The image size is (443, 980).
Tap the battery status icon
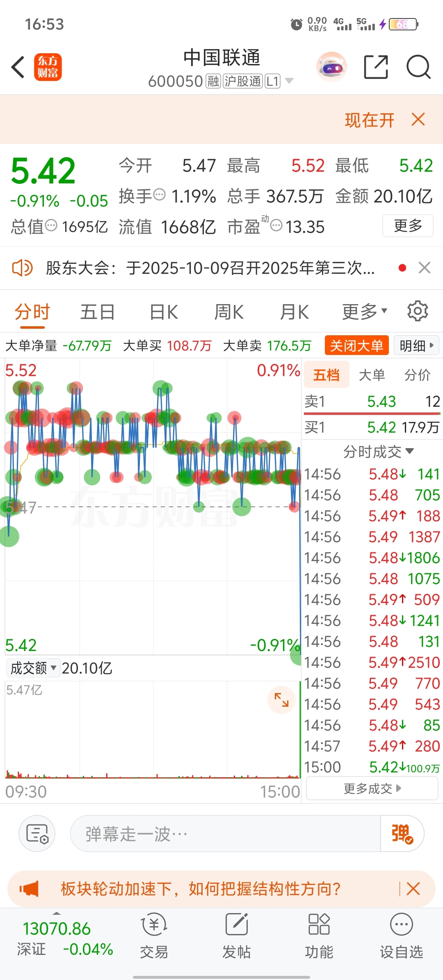click(404, 24)
